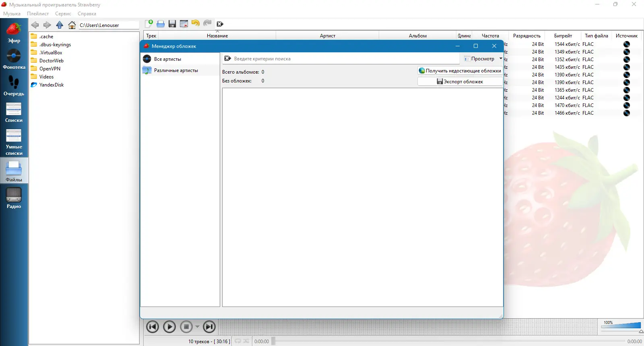Click Получить недостающие обложки button

(460, 71)
